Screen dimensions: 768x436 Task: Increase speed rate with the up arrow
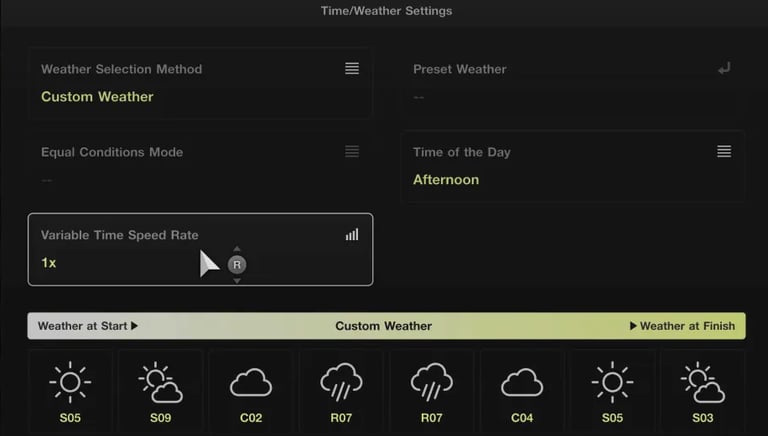(237, 249)
